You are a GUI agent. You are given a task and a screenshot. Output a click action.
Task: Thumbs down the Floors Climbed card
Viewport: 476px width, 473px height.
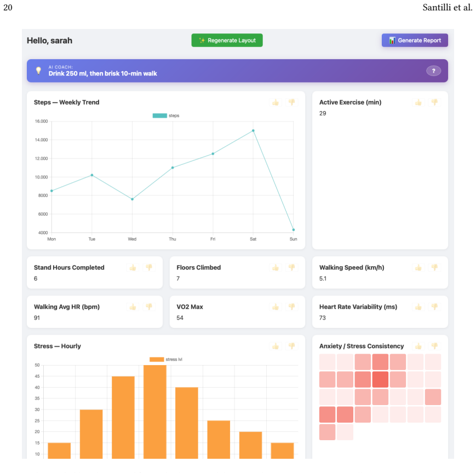click(x=291, y=268)
